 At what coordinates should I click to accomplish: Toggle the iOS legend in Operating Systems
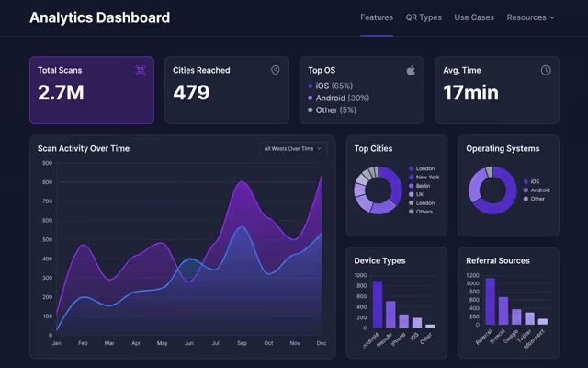coord(531,181)
